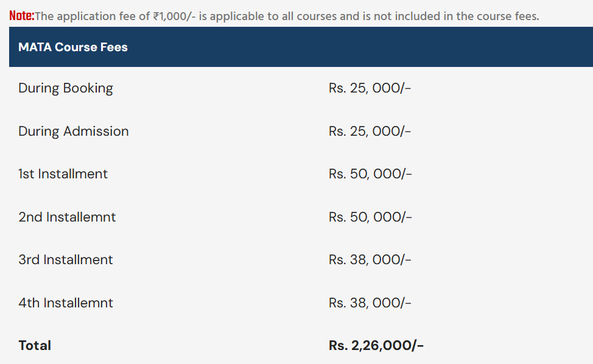Image resolution: width=593 pixels, height=364 pixels.
Task: Click the During Admission amount Rs. 25,000
Action: [x=370, y=131]
